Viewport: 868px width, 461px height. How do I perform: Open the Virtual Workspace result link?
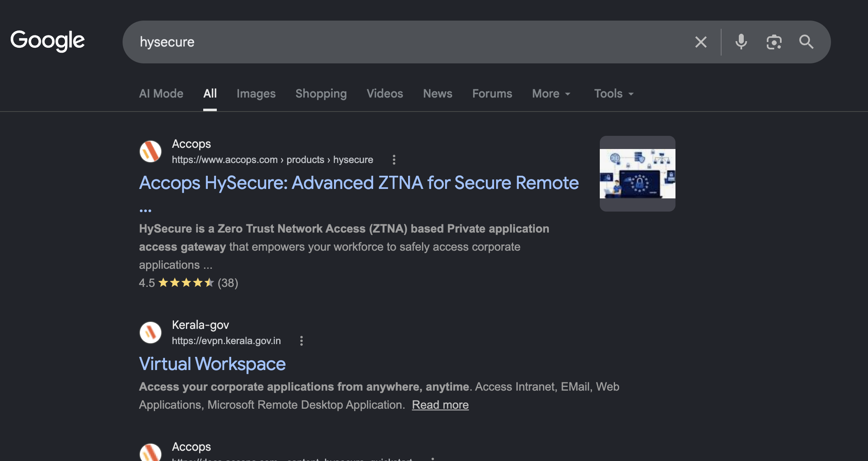(x=212, y=364)
